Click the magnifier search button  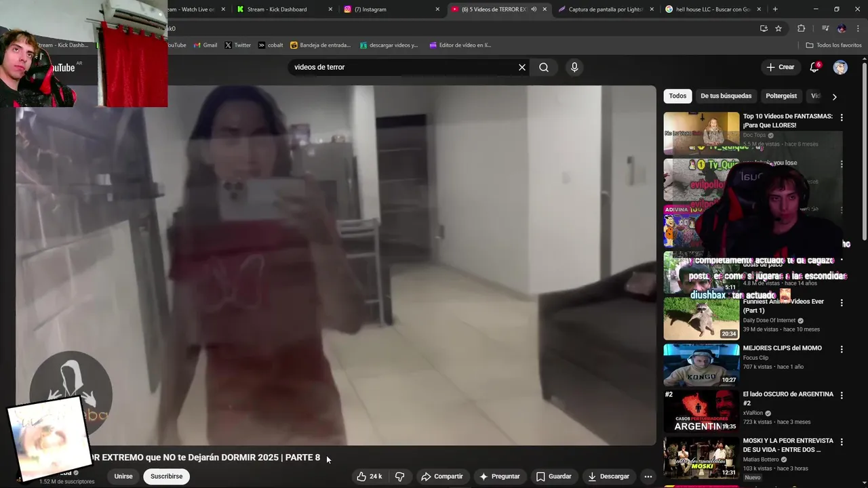544,67
